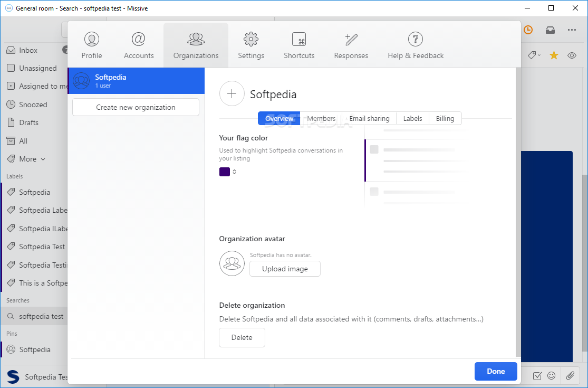Open the label tag dropdown in toolbar
This screenshot has height=388, width=588.
tap(534, 55)
